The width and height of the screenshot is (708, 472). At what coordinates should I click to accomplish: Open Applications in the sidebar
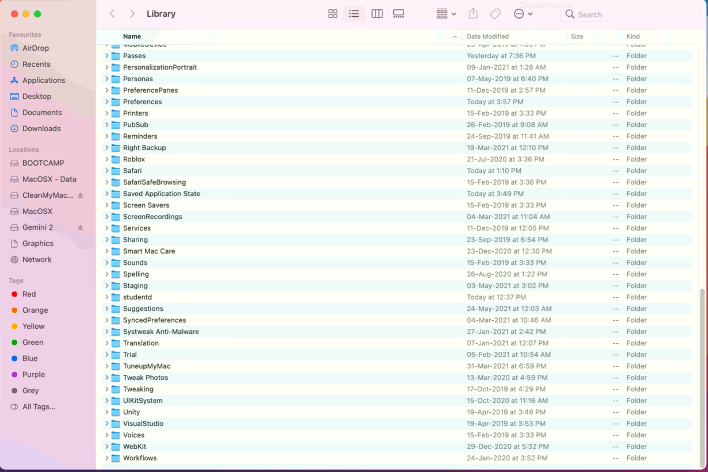pos(44,80)
